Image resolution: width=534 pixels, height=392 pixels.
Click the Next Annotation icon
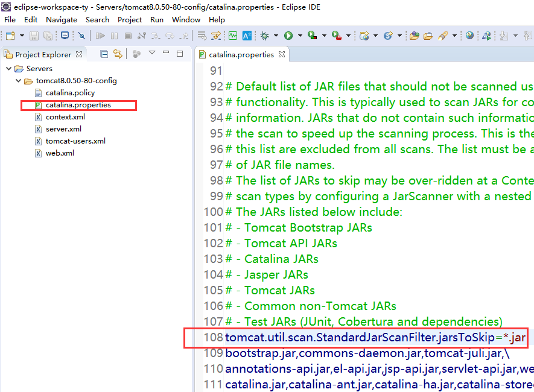(x=504, y=36)
